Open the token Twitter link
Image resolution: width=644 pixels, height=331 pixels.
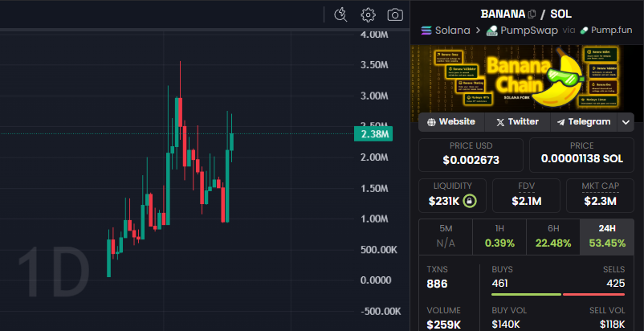coord(517,122)
